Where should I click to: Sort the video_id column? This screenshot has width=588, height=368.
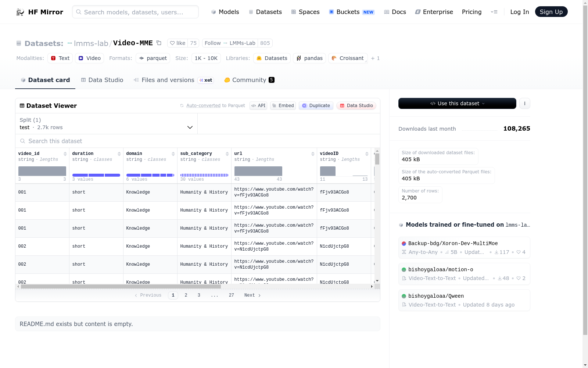pos(65,154)
